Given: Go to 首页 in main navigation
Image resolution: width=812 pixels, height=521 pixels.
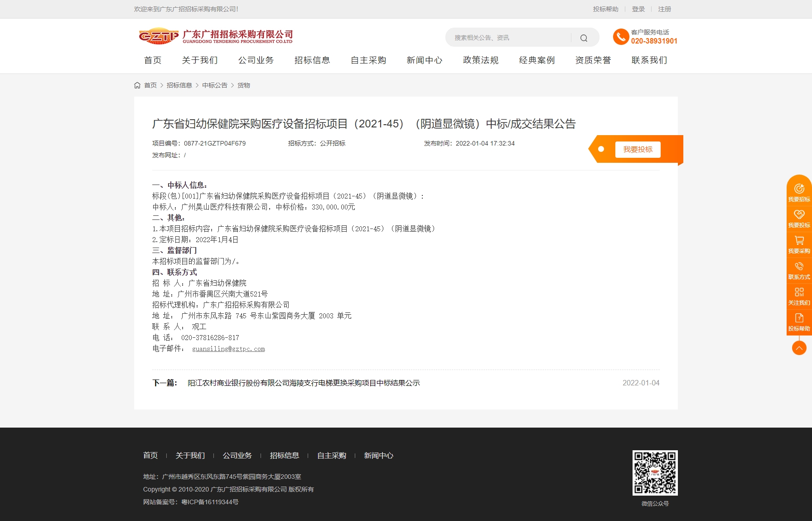Looking at the screenshot, I should [x=153, y=60].
